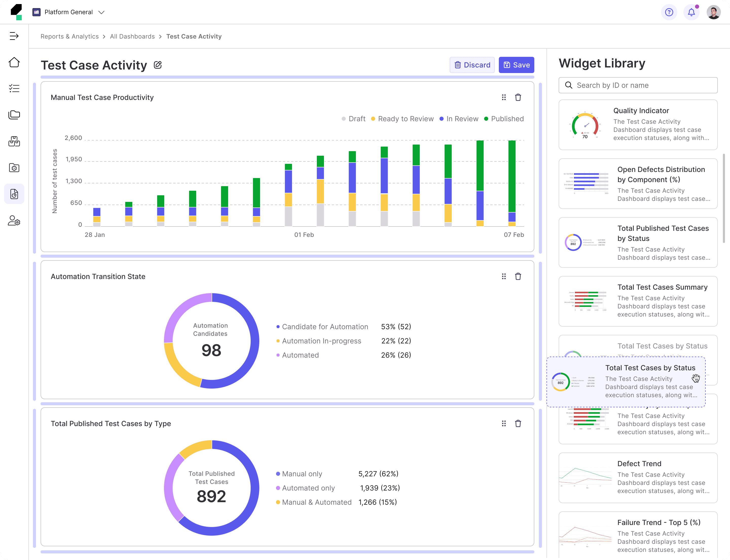The height and width of the screenshot is (560, 730).
Task: Open the help question mark icon
Action: (669, 12)
